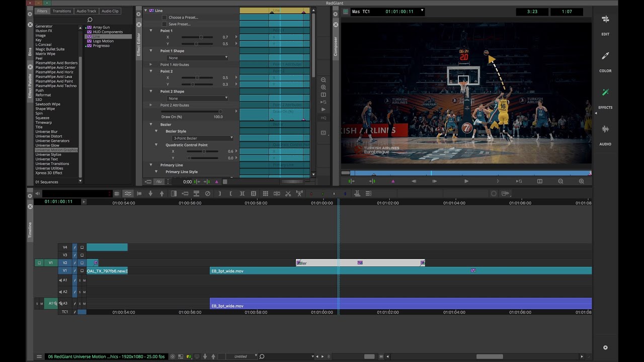Zoom in on the Composer monitor toolbar
This screenshot has width=644, height=362.
click(x=582, y=181)
